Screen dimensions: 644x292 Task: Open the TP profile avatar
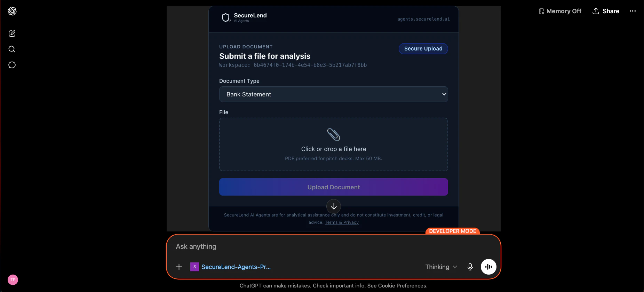13,280
